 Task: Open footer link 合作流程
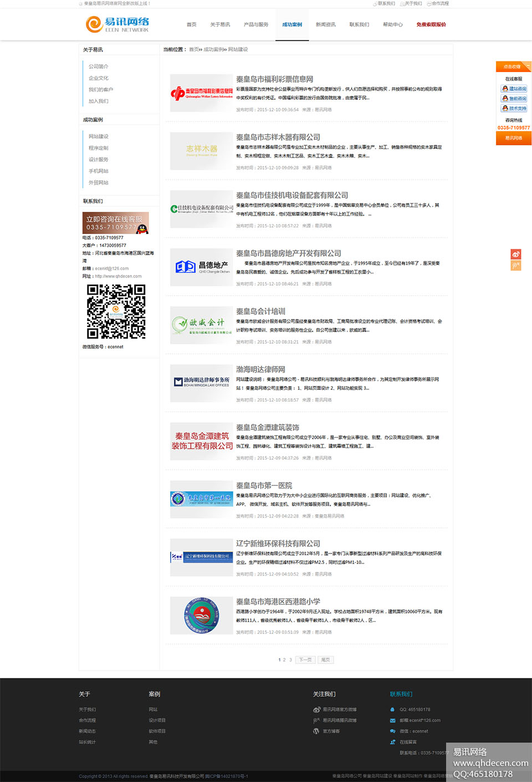pos(88,720)
